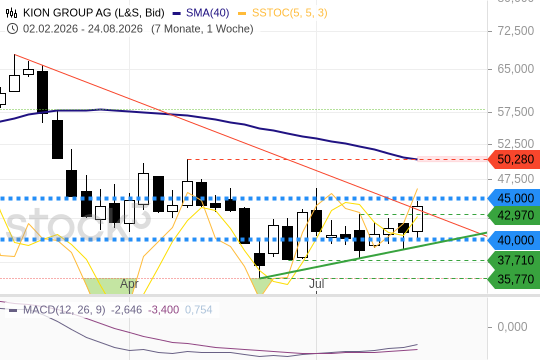Click the MACD(12, 26, 9) indicator label
This screenshot has height=360, width=540.
tap(64, 310)
